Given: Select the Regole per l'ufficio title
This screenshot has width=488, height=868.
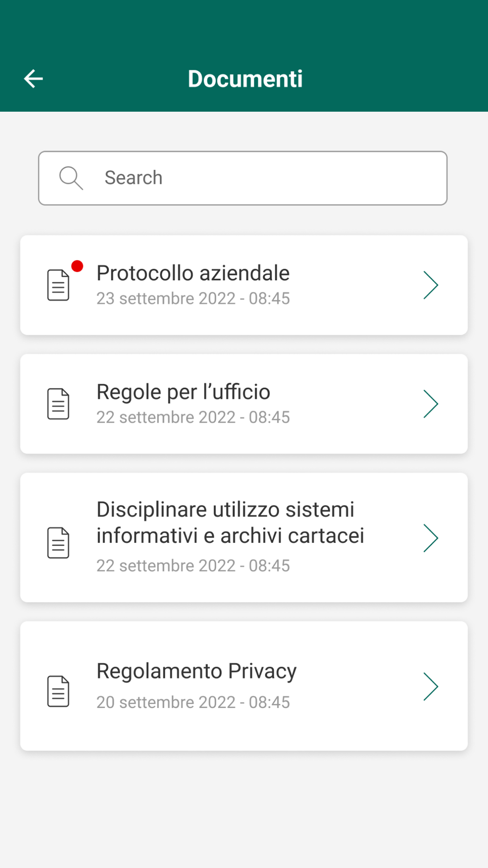Looking at the screenshot, I should click(183, 392).
